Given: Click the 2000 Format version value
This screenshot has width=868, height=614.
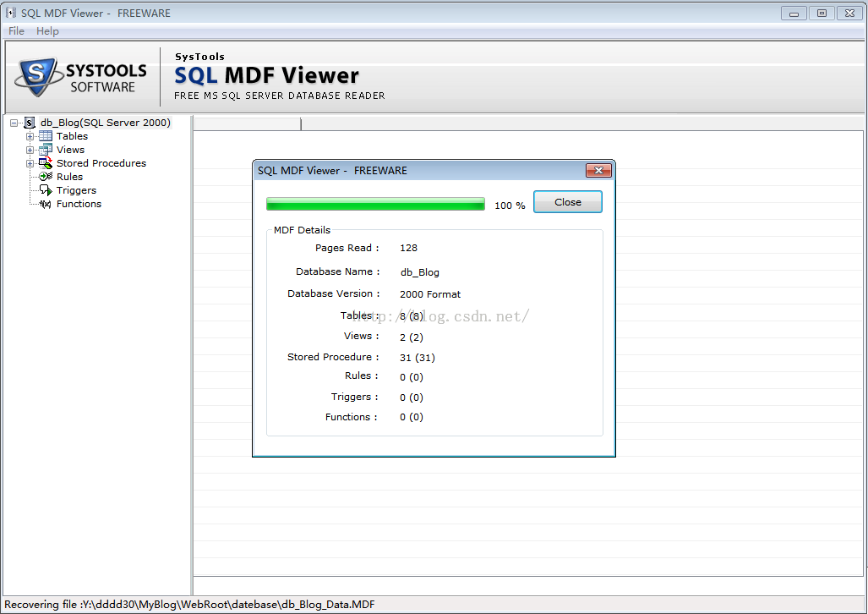Looking at the screenshot, I should pos(430,294).
